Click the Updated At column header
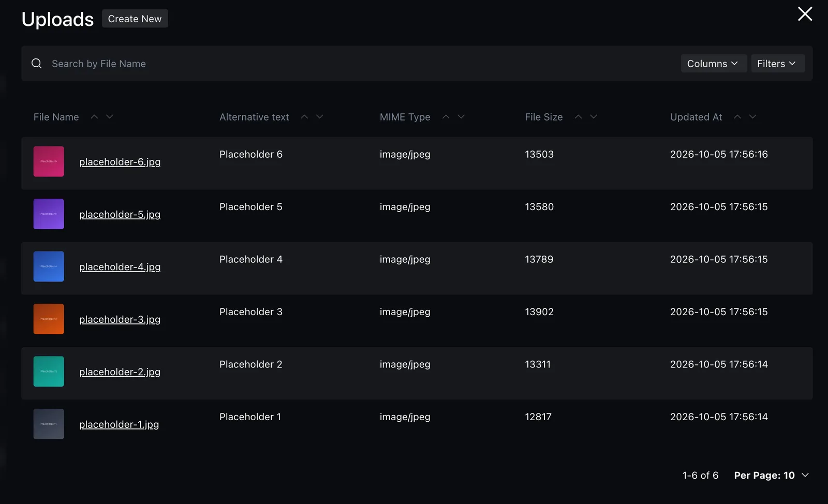 tap(696, 117)
